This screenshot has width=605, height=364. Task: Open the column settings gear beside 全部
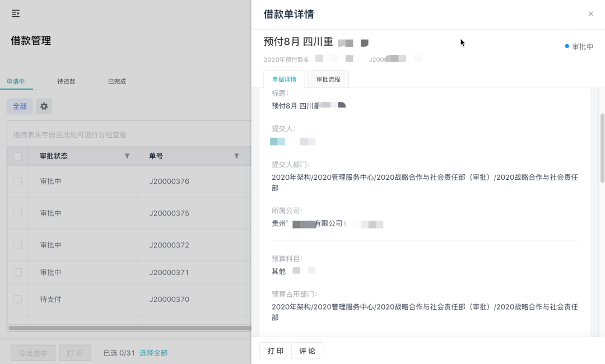[x=44, y=106]
